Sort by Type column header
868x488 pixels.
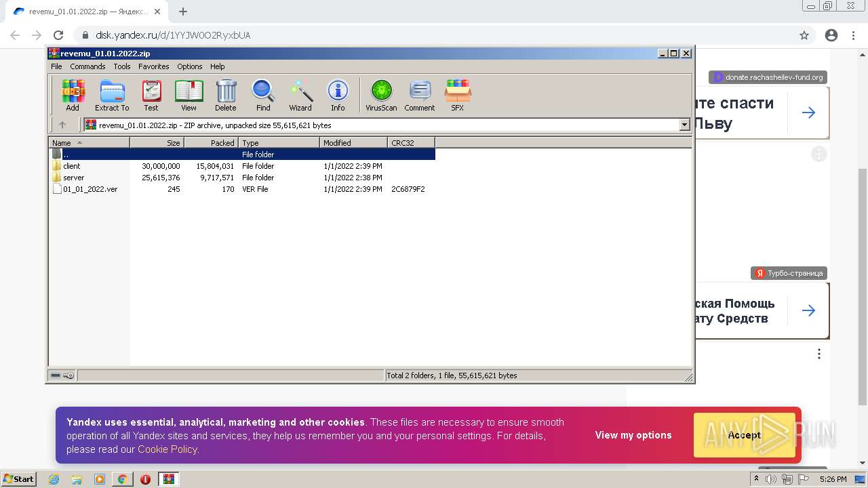[x=279, y=142]
